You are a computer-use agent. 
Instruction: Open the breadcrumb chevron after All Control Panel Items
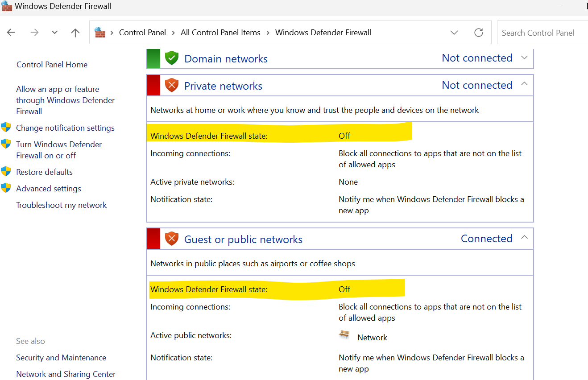point(268,33)
